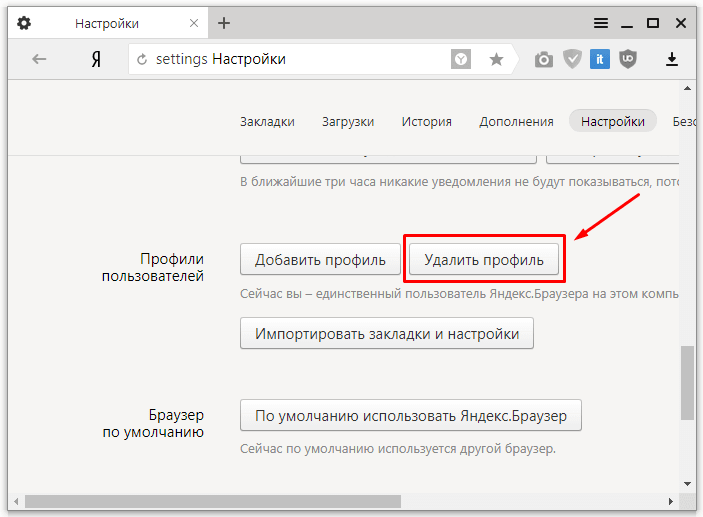Viewport: 703px width, 517px height.
Task: Open the camera screenshot extension
Action: (543, 59)
